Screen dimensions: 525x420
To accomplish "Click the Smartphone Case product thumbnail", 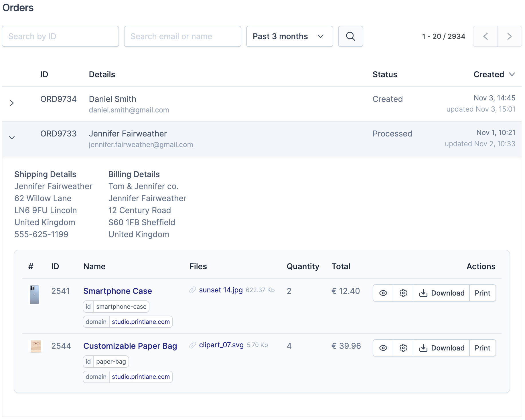I will pos(34,295).
